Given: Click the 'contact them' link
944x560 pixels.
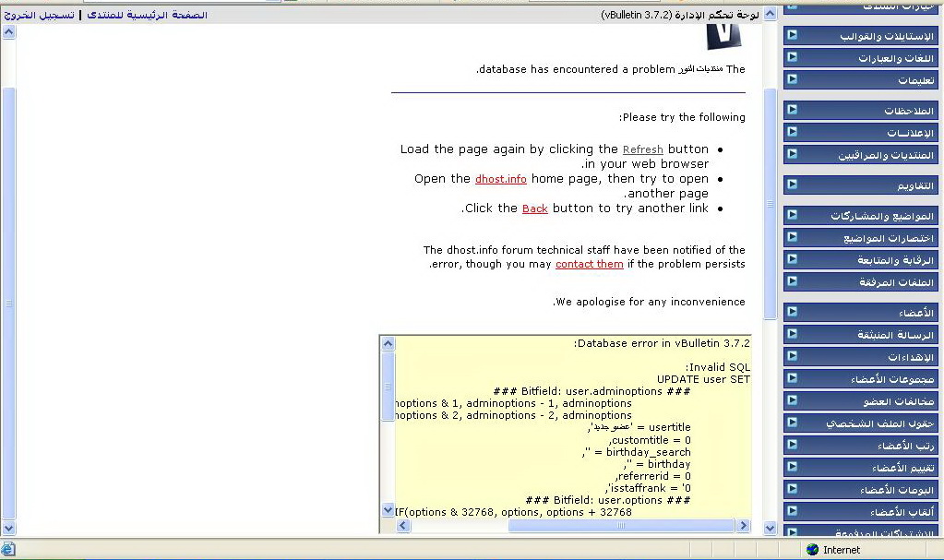Looking at the screenshot, I should (589, 264).
